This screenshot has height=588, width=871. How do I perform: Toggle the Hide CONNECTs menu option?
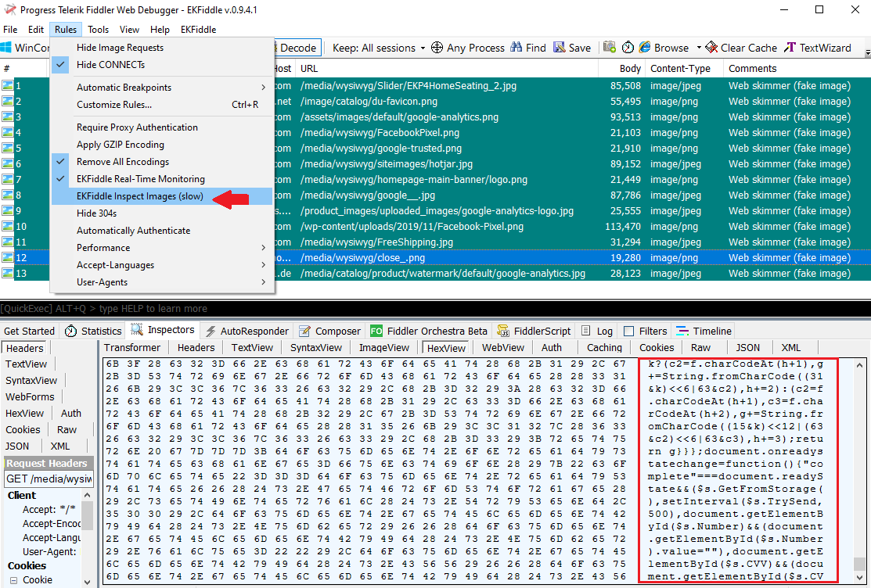(162, 64)
